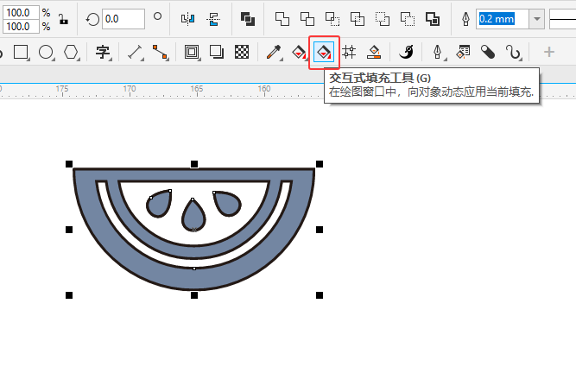Select the Mesh Fill grid tool
This screenshot has width=576, height=392.
pyautogui.click(x=349, y=52)
